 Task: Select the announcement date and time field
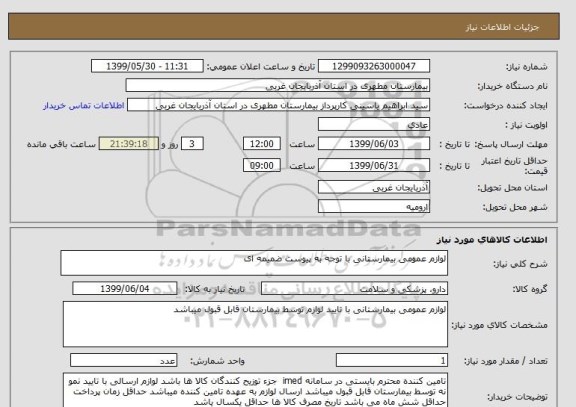(x=147, y=66)
